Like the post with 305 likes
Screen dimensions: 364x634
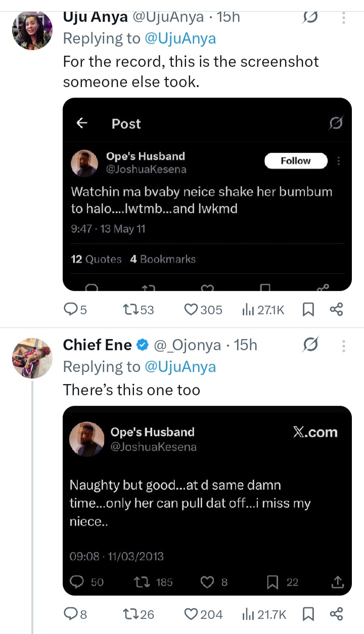point(191,309)
